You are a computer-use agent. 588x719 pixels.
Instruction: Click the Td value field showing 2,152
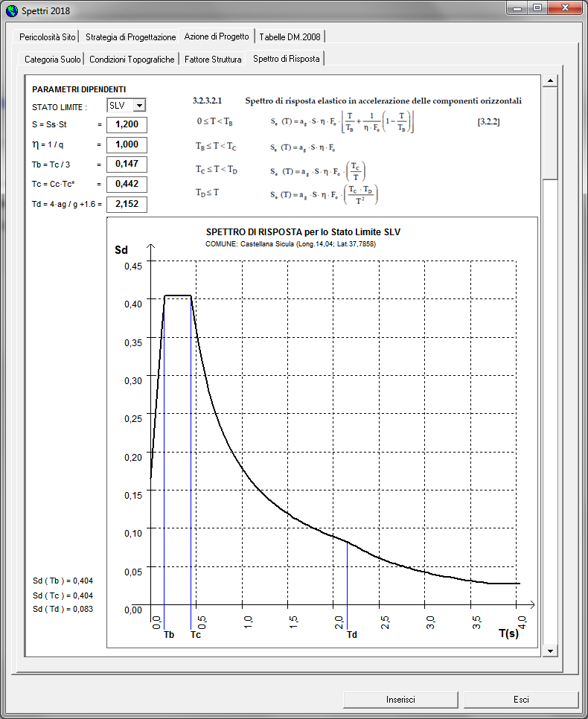[127, 205]
